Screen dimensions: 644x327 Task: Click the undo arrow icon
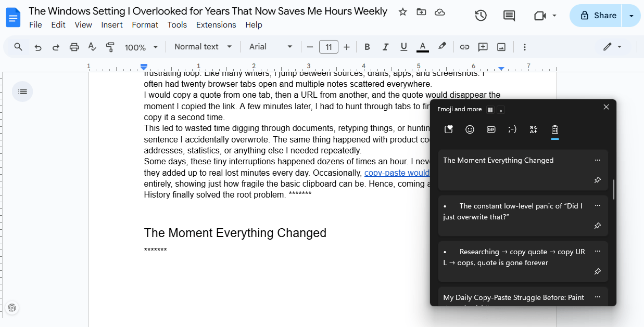pyautogui.click(x=38, y=47)
